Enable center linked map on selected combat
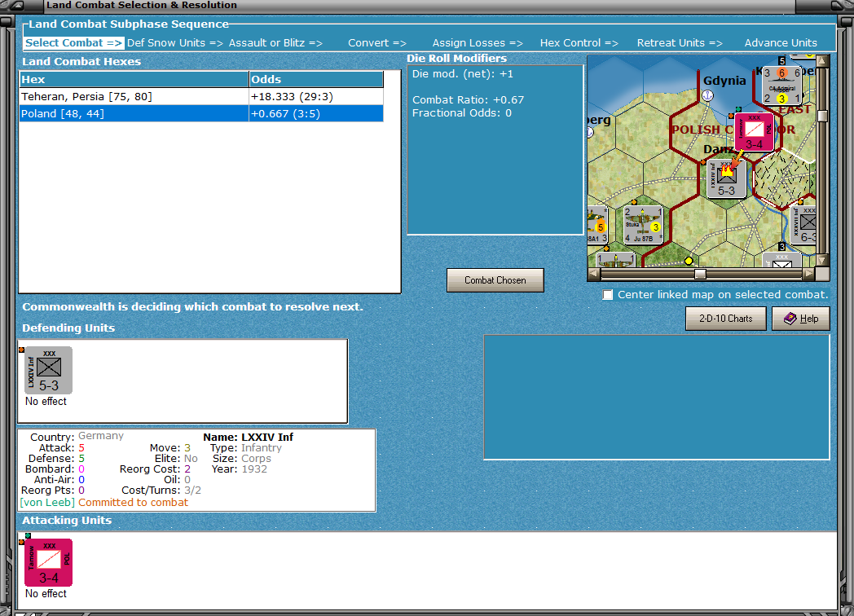This screenshot has height=616, width=854. click(x=608, y=295)
